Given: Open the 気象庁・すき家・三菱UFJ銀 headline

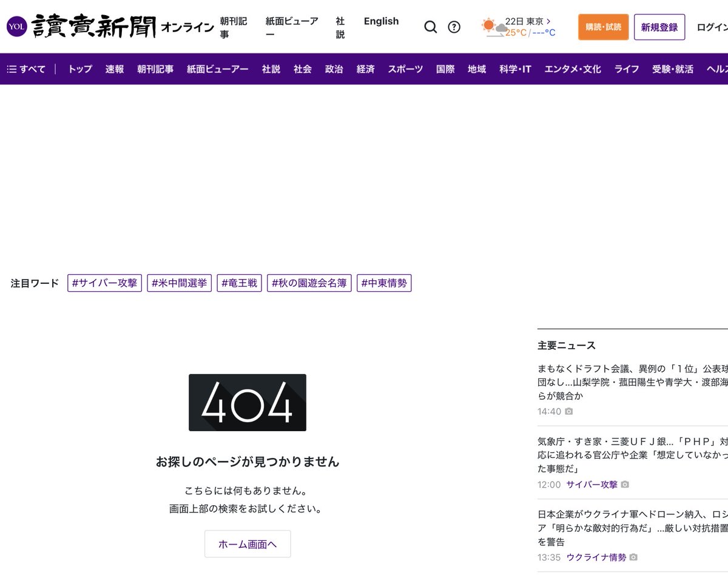Looking at the screenshot, I should coord(633,455).
